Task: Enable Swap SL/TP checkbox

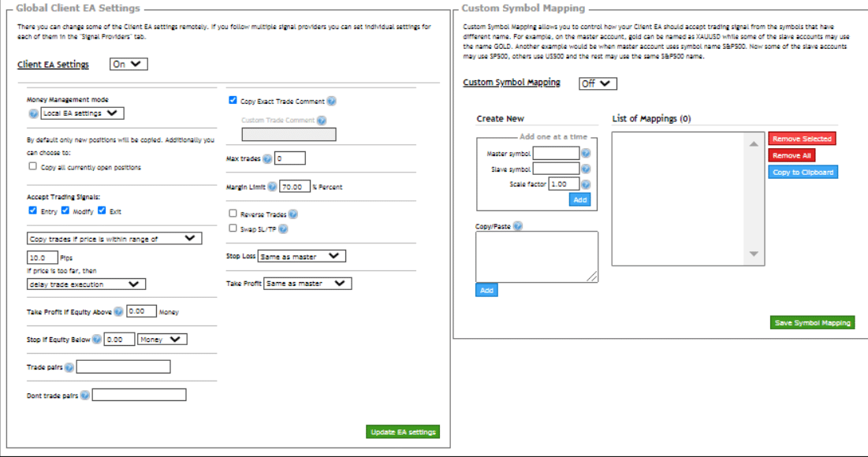Action: pyautogui.click(x=233, y=228)
